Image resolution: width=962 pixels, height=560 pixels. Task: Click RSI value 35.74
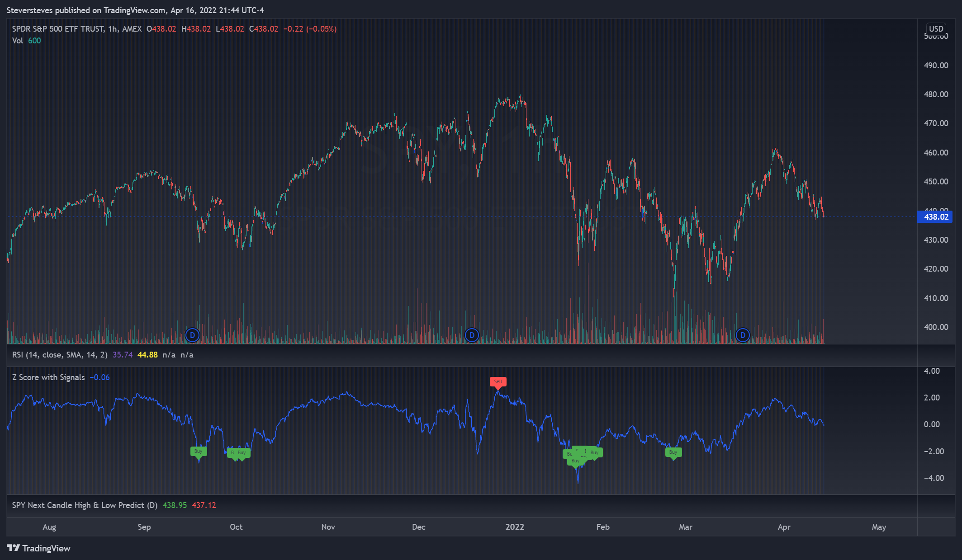(x=123, y=355)
